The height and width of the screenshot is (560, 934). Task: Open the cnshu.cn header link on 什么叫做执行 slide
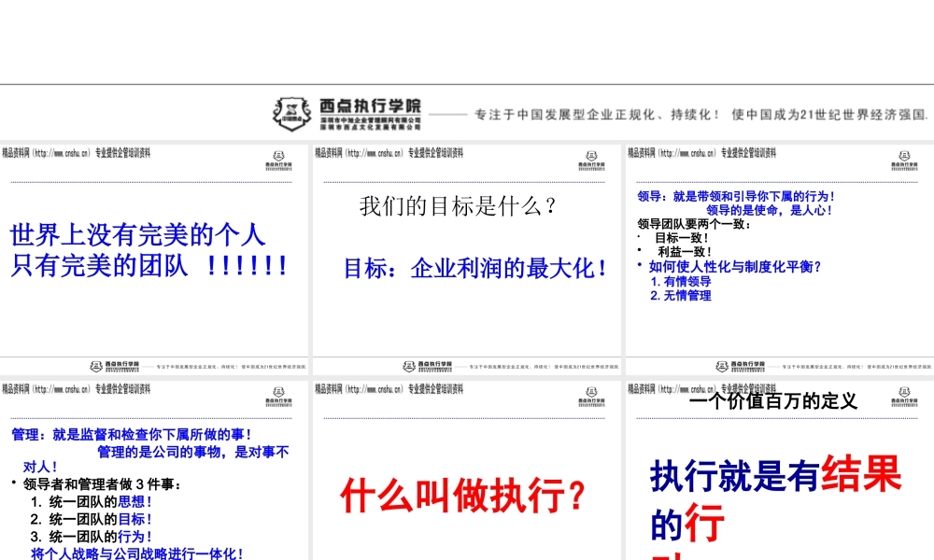(389, 389)
